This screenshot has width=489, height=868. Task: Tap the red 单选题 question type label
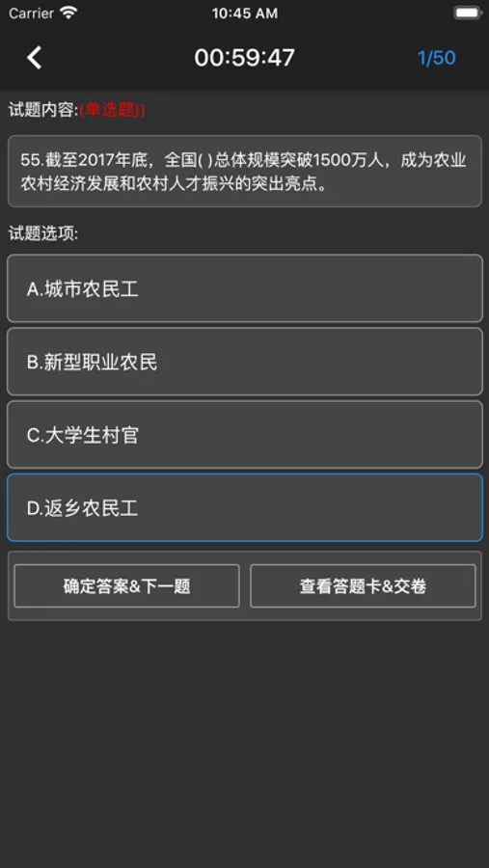[x=113, y=110]
